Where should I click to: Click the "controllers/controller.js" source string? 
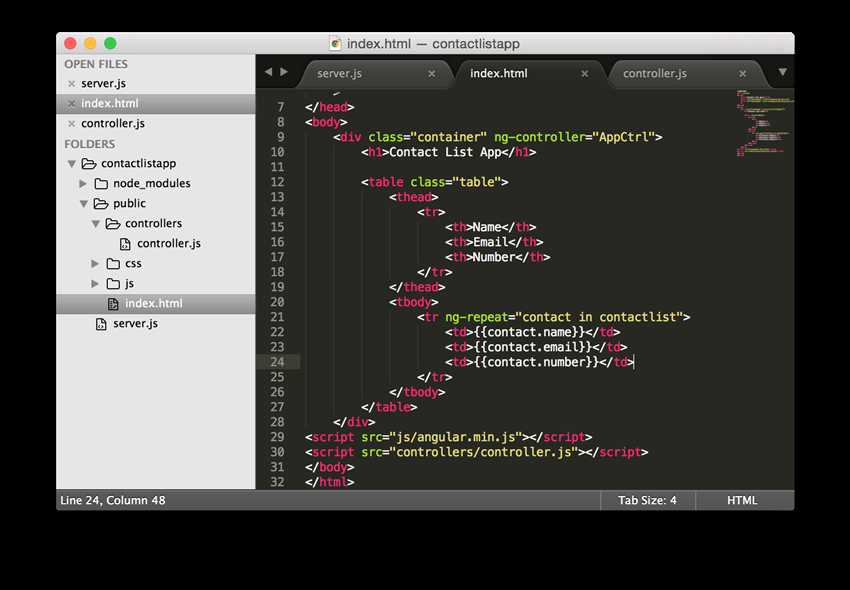(x=484, y=452)
